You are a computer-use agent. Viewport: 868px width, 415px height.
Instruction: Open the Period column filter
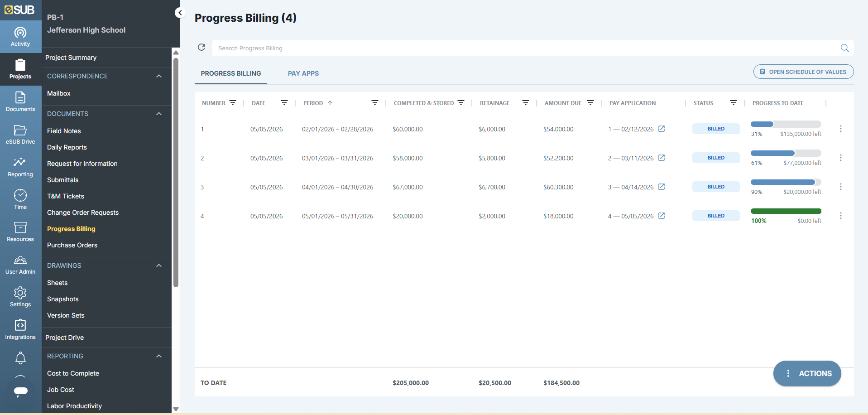375,102
